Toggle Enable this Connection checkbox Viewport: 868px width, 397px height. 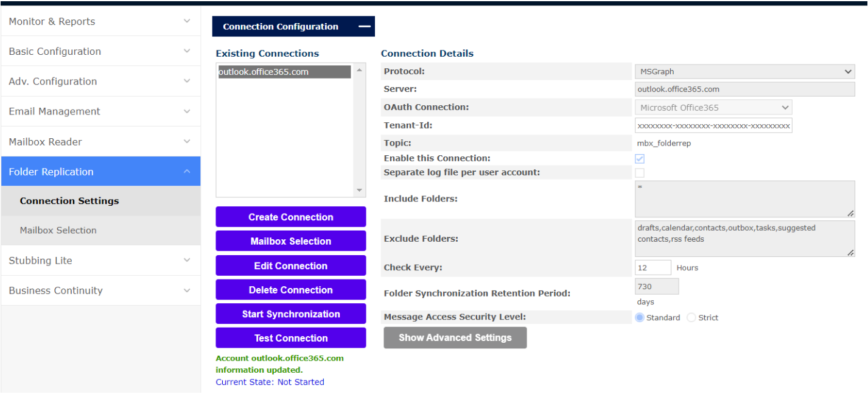pos(640,159)
